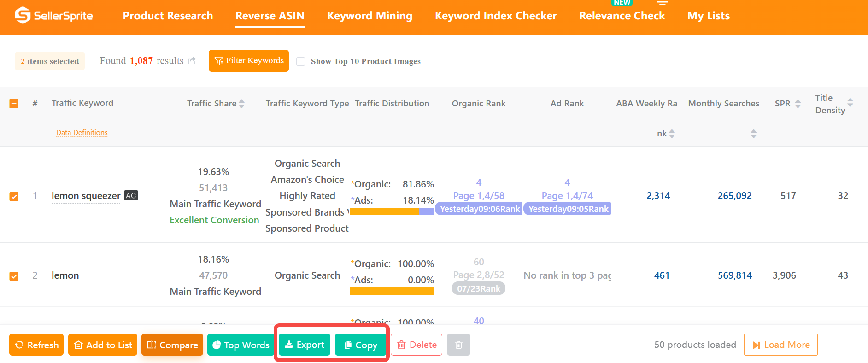Click the share icon beside results count
This screenshot has width=868, height=363.
click(x=192, y=61)
